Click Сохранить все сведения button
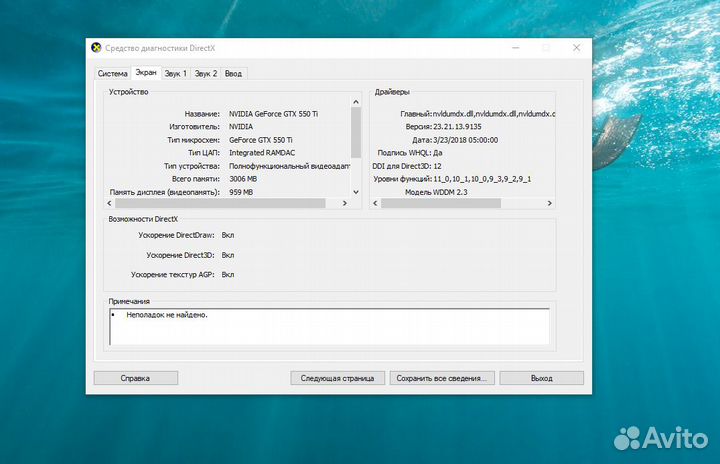This screenshot has height=464, width=720. tap(441, 378)
